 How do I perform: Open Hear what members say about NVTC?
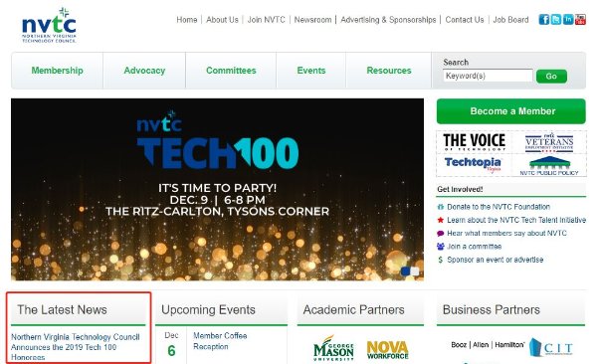pyautogui.click(x=506, y=233)
